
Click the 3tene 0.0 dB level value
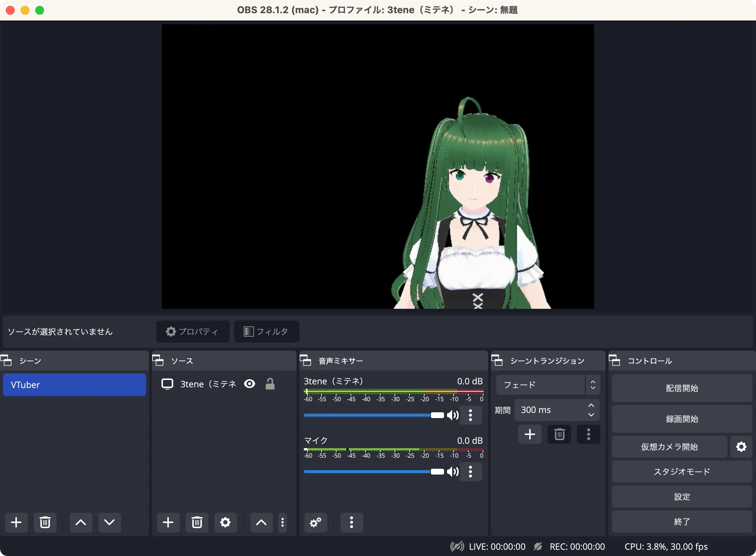tap(470, 381)
